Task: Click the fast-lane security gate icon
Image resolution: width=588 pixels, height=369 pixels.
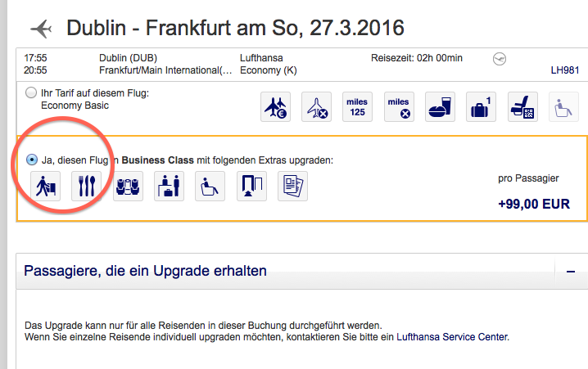Action: (x=251, y=186)
